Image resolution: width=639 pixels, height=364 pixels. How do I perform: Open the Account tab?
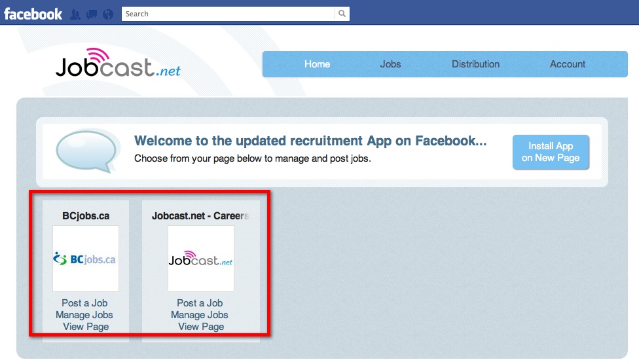[x=567, y=64]
